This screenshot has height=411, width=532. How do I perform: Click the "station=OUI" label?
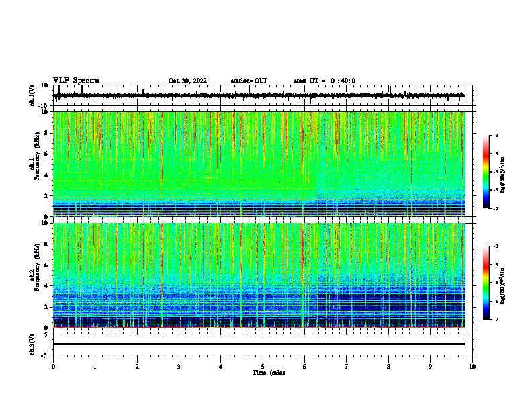tap(249, 81)
